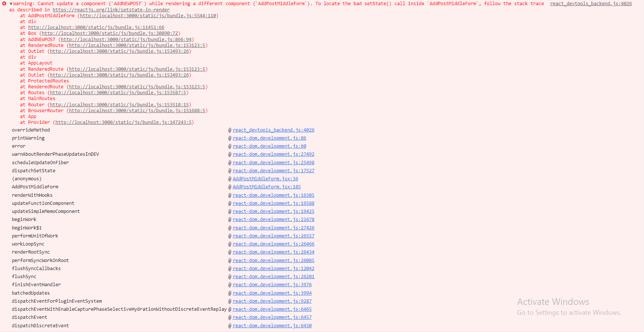Select the 'flushSyncCallbacks' stack frame text
The image size is (644, 332).
pyautogui.click(x=36, y=269)
